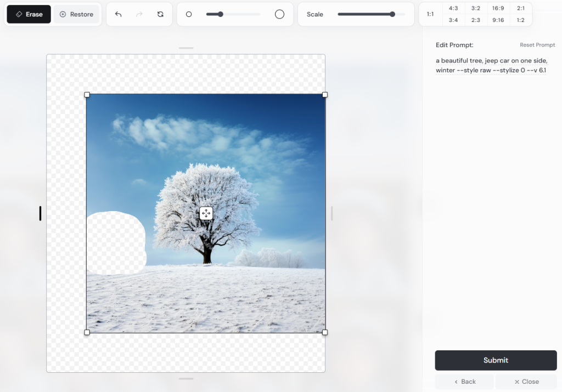Click the top-left image resize handle

(x=87, y=95)
